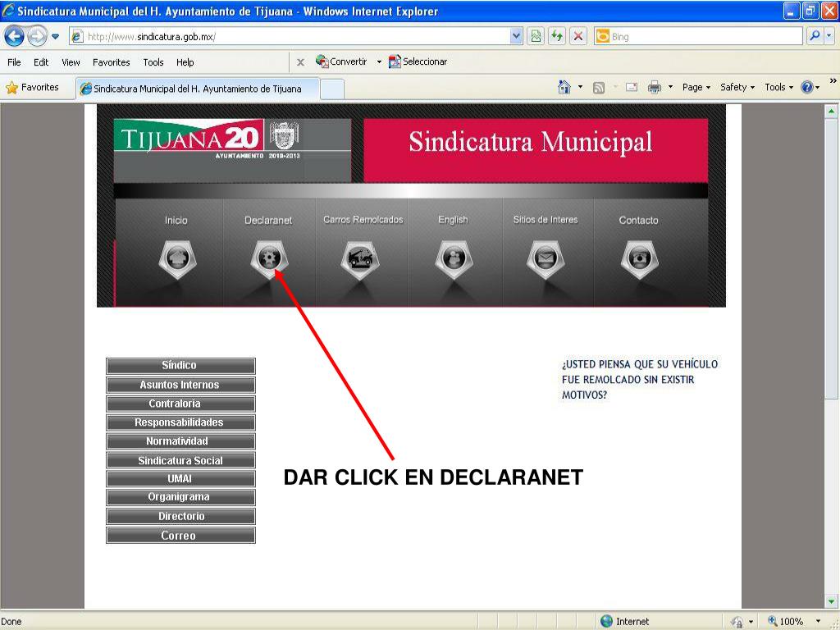
Task: Click the status bar Protected Mode lock icon
Action: (x=737, y=622)
